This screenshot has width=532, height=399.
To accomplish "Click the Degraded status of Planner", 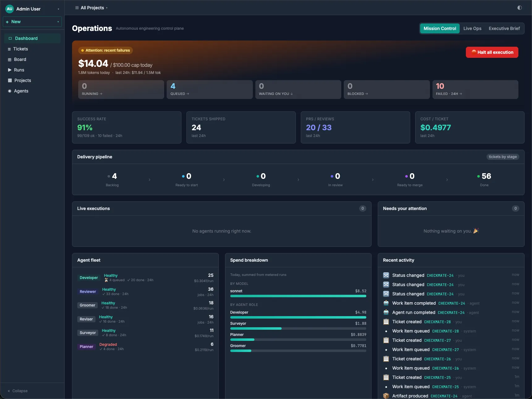I will [x=108, y=345].
